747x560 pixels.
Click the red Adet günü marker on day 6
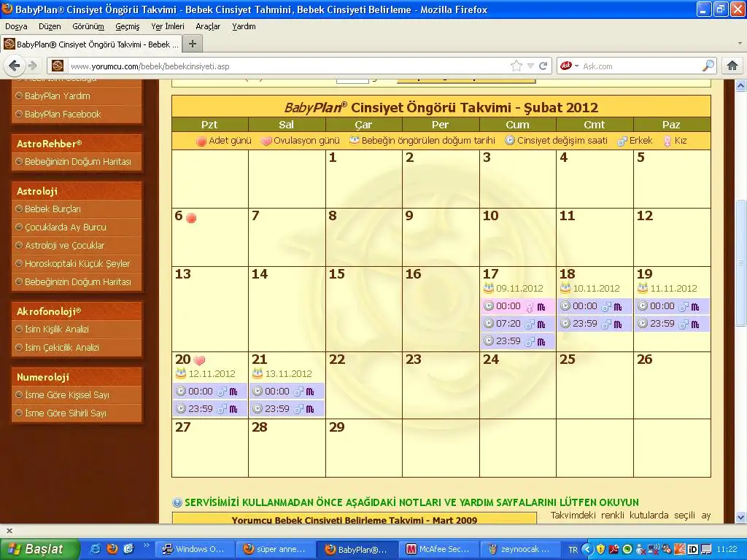[191, 218]
